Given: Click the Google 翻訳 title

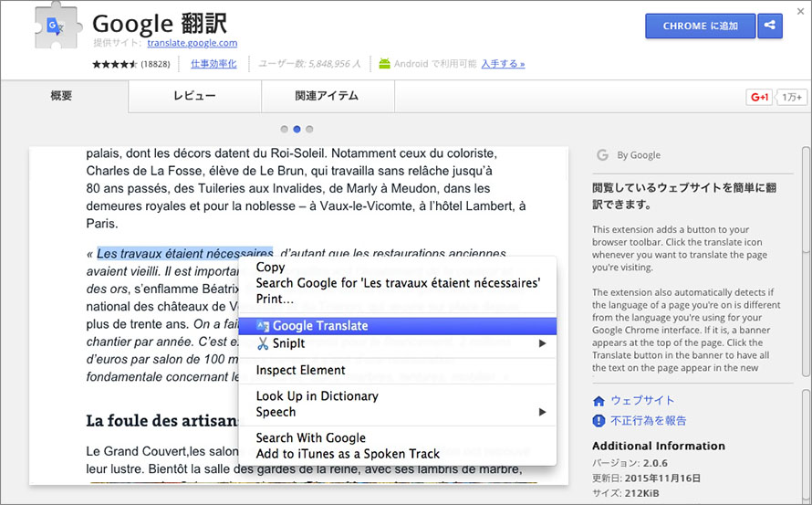Looking at the screenshot, I should tap(160, 24).
